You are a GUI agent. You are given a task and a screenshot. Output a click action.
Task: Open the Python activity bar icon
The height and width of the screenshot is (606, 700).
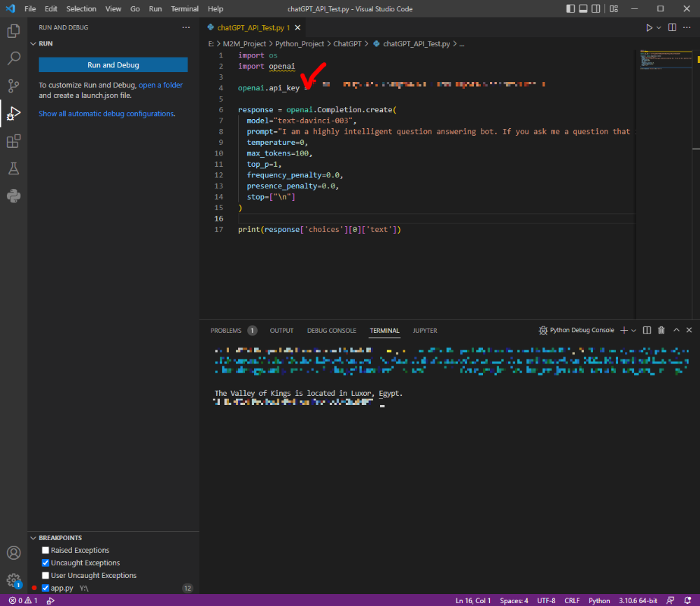[13, 195]
